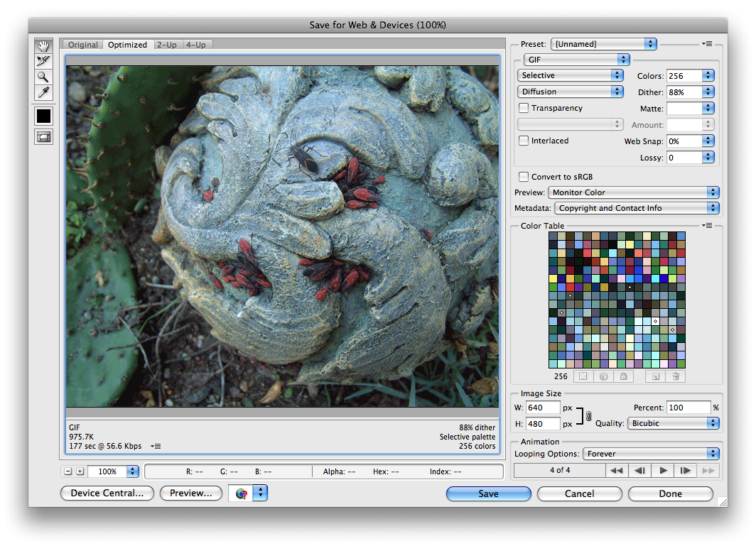Play the animation
Screen dimensions: 756x546
(663, 470)
